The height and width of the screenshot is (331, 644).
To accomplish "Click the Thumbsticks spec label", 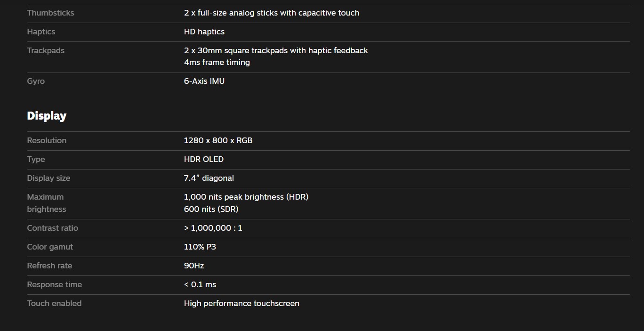I will tap(50, 13).
